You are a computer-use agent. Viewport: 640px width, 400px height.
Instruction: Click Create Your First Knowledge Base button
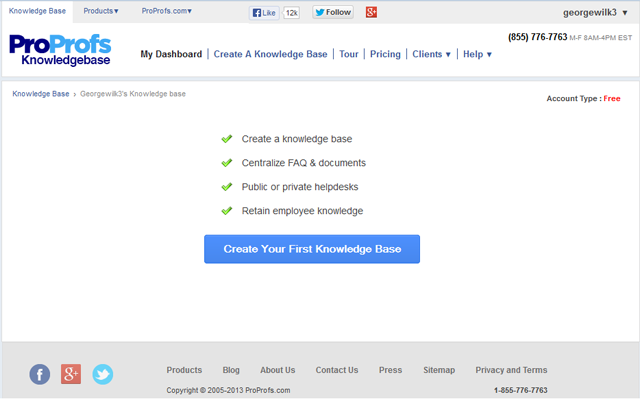tap(312, 249)
